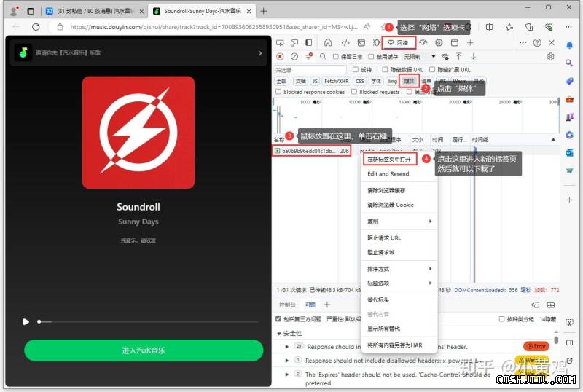Switch to the 网络 Network tab
Viewport: 583px width, 392px height.
pyautogui.click(x=398, y=43)
